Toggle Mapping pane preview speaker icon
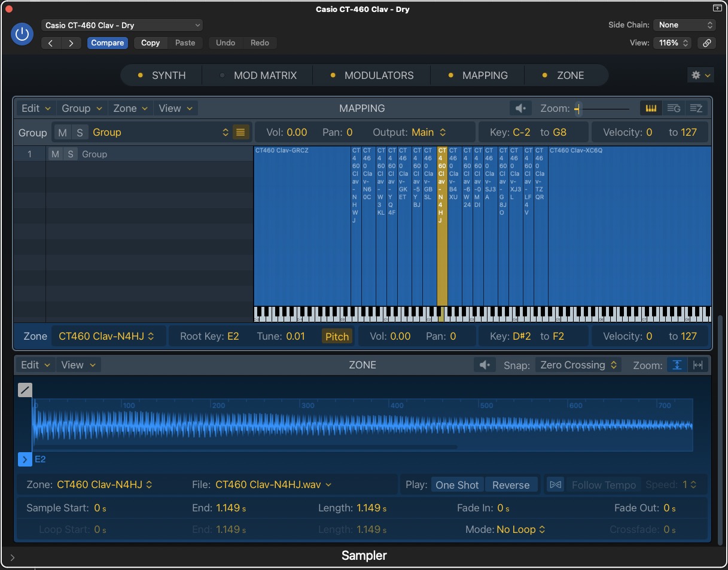The image size is (728, 570). [521, 108]
